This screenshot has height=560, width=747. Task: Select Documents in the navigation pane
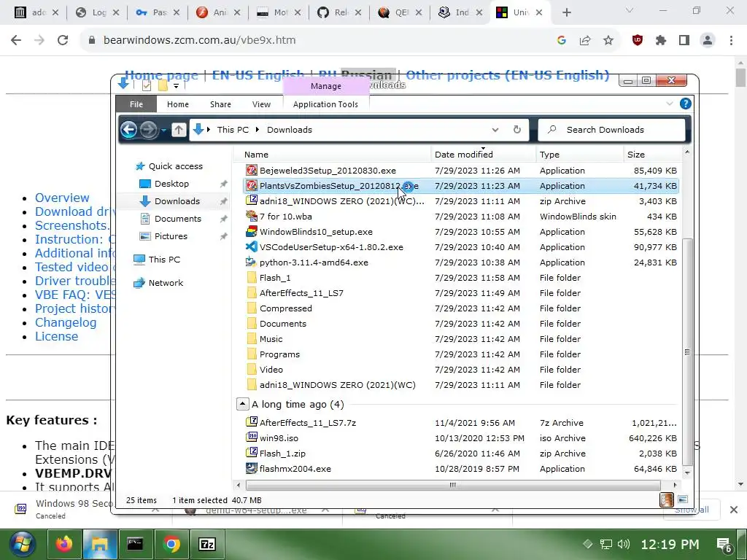178,219
